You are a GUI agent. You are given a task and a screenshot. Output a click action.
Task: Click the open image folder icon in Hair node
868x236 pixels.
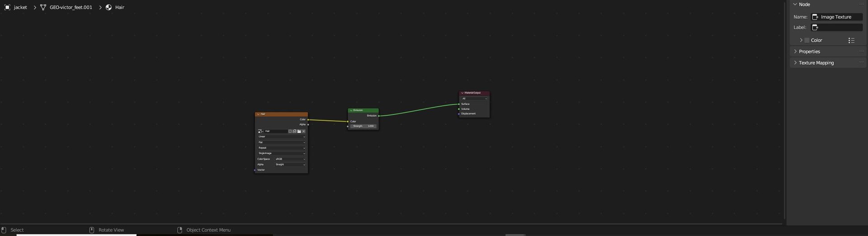point(299,131)
